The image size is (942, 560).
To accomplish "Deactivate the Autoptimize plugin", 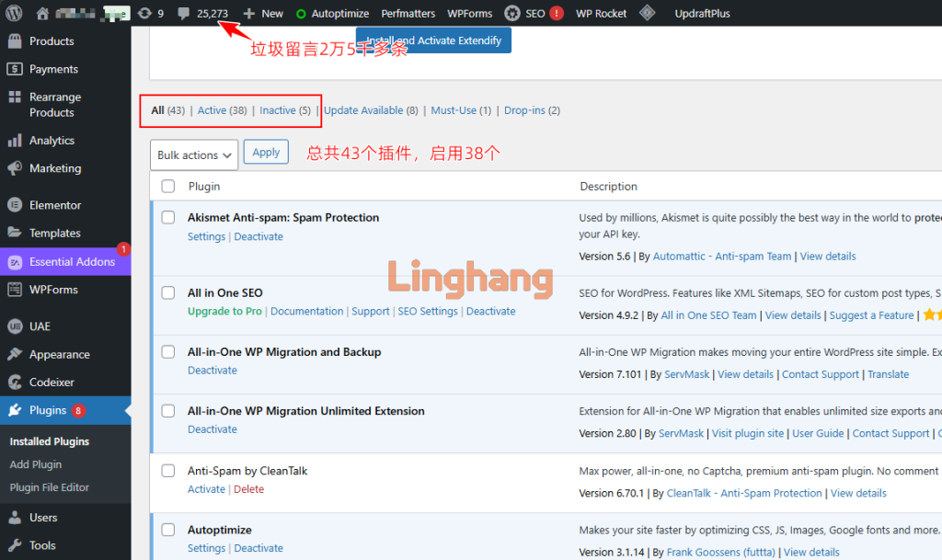I will point(258,548).
